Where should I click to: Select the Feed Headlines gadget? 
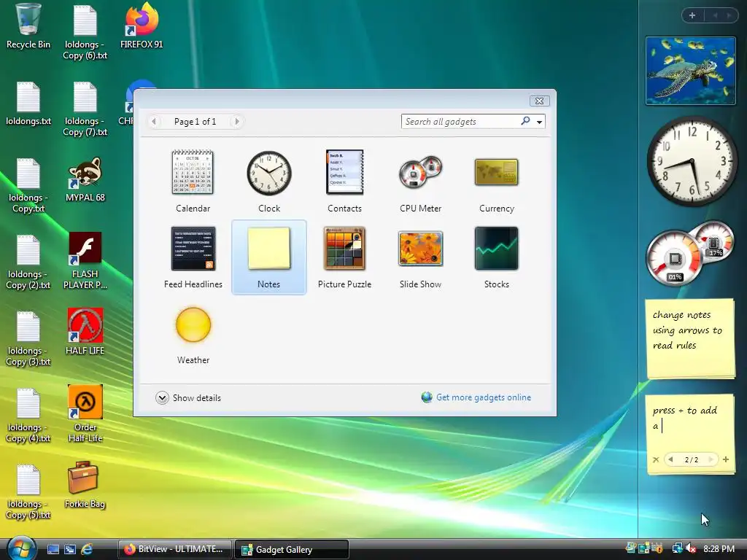[x=193, y=257]
